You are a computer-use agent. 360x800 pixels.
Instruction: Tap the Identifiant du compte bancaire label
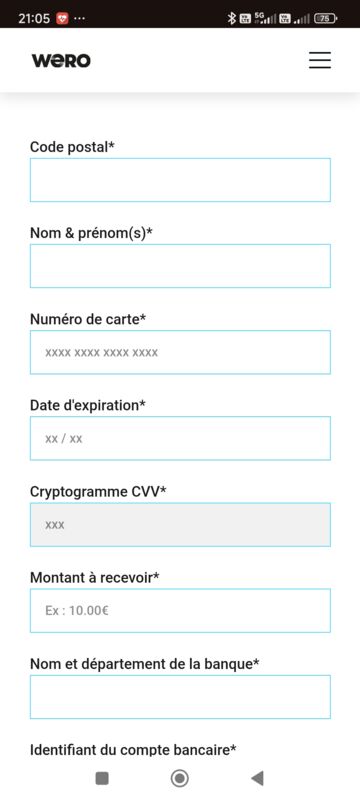(x=133, y=750)
